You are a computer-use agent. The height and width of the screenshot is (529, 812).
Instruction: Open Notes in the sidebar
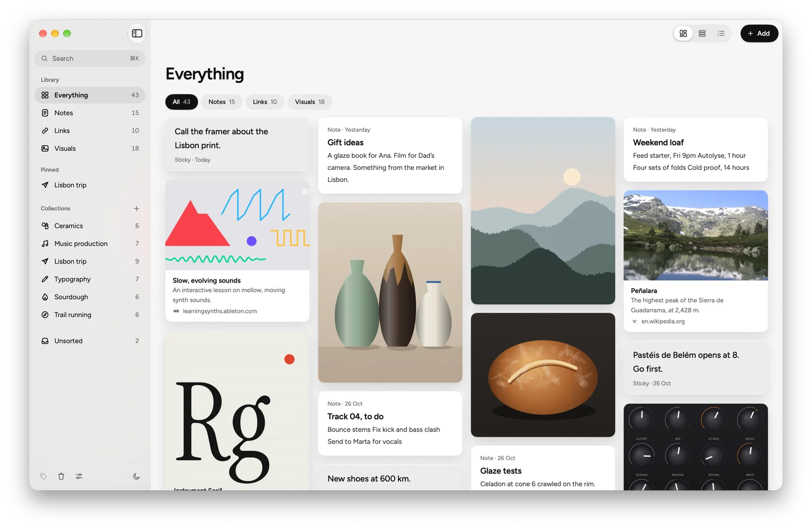[90, 113]
